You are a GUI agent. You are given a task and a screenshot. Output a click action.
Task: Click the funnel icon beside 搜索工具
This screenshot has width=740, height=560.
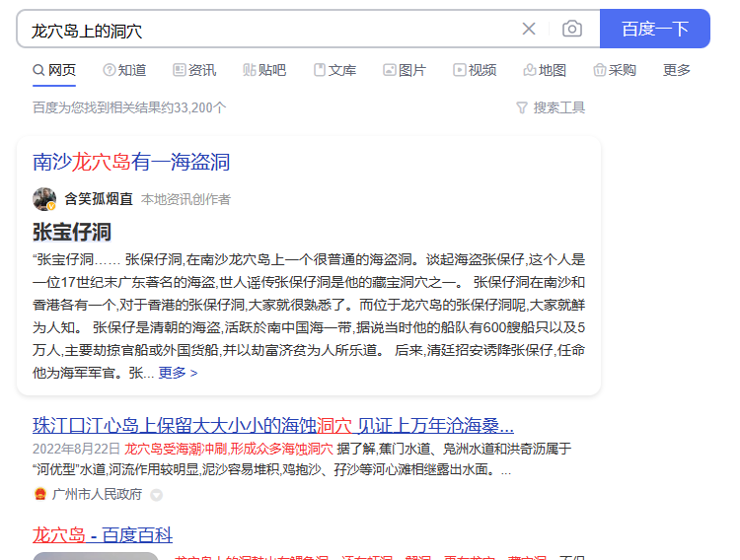[522, 108]
